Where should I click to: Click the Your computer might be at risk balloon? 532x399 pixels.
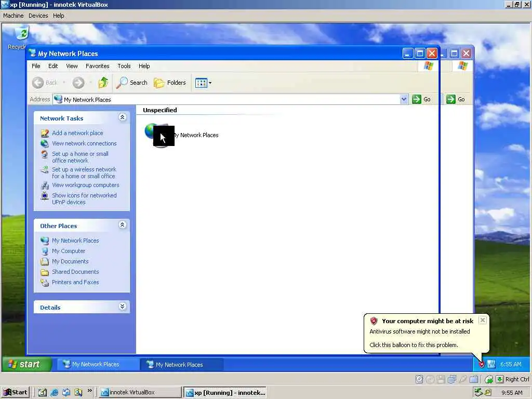[427, 333]
